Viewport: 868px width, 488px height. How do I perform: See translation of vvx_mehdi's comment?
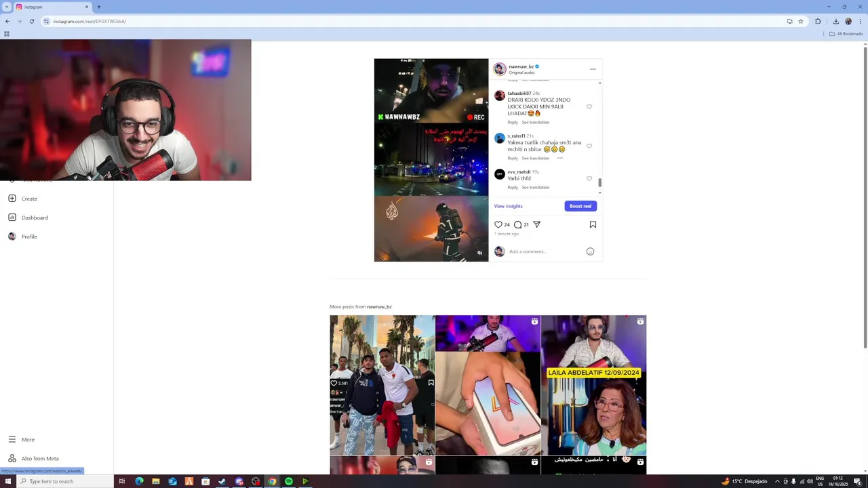coord(535,187)
